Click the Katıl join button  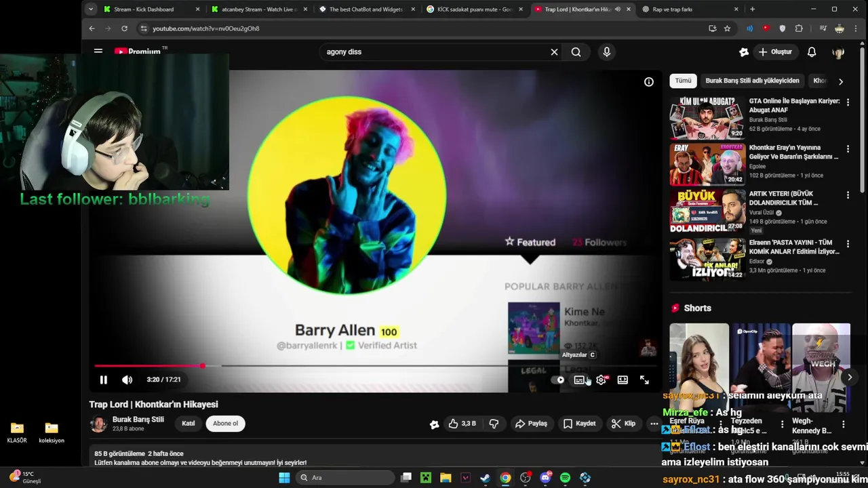pyautogui.click(x=189, y=424)
